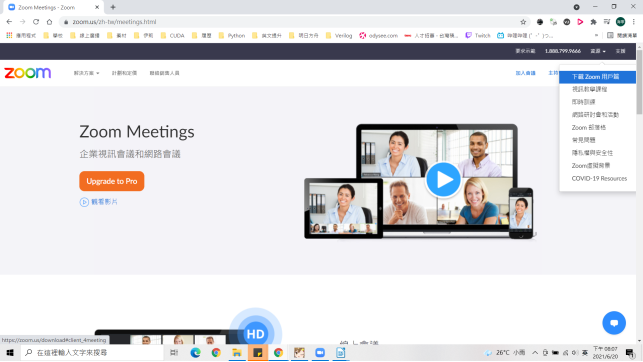The height and width of the screenshot is (362, 643).
Task: Open the Join Meeting link in header
Action: (x=525, y=73)
